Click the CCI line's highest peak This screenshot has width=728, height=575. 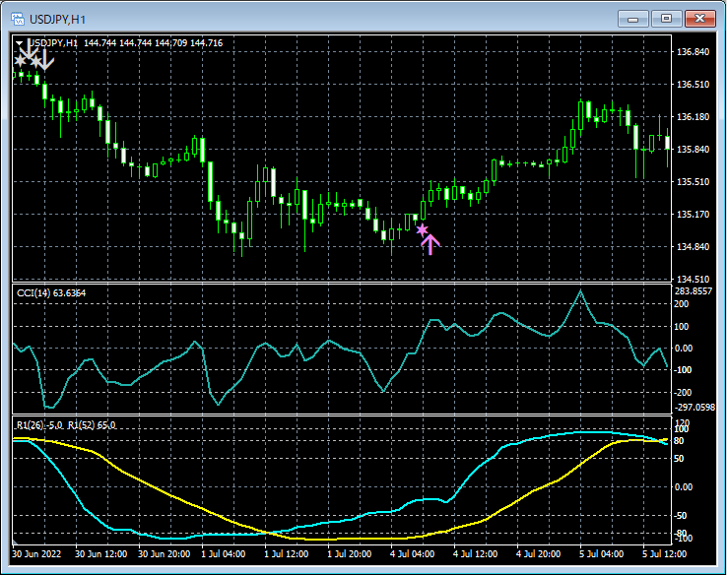[x=580, y=291]
